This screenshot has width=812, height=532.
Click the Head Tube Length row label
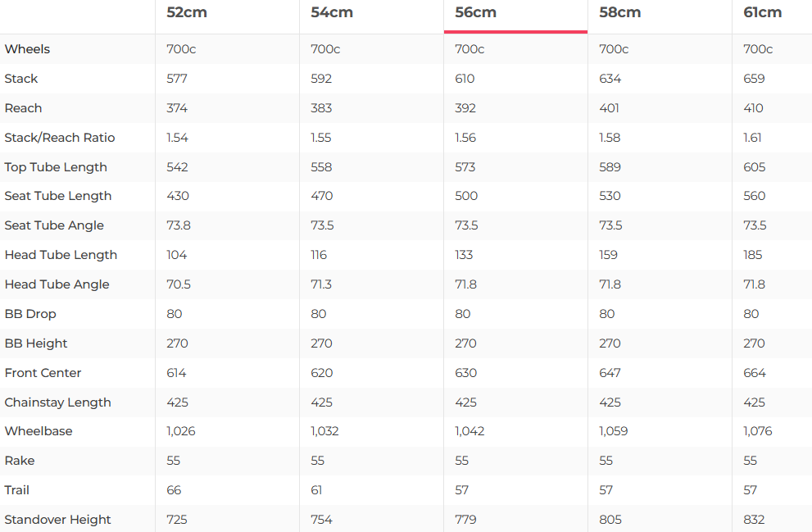[x=61, y=255]
